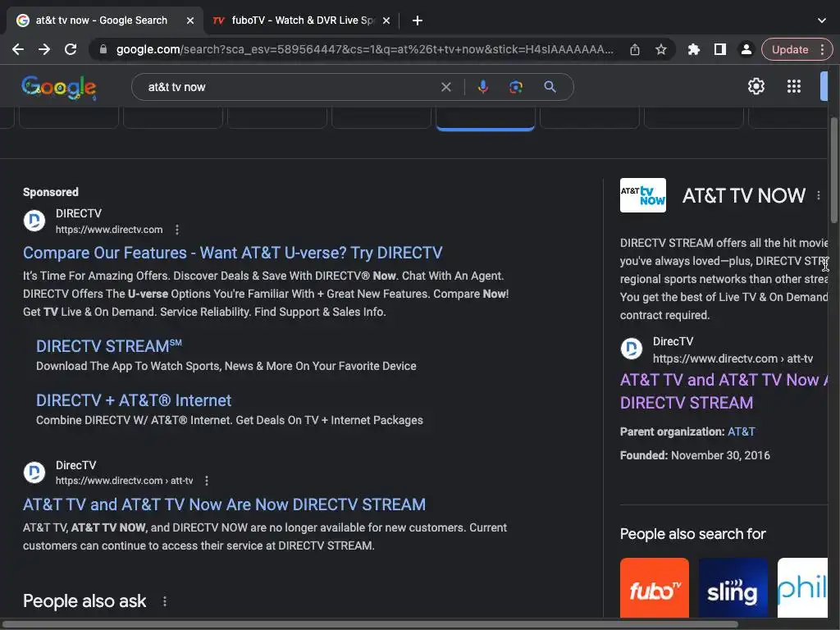Follow the AT&T parent organization link
840x630 pixels.
(x=741, y=431)
